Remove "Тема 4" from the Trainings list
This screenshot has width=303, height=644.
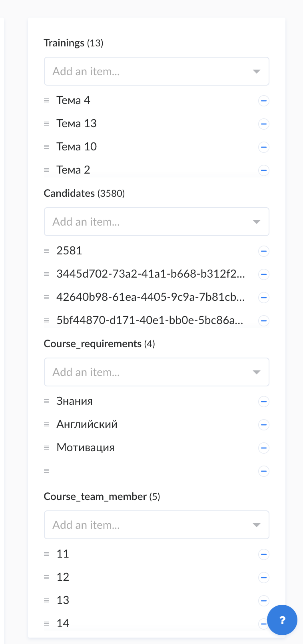264,101
